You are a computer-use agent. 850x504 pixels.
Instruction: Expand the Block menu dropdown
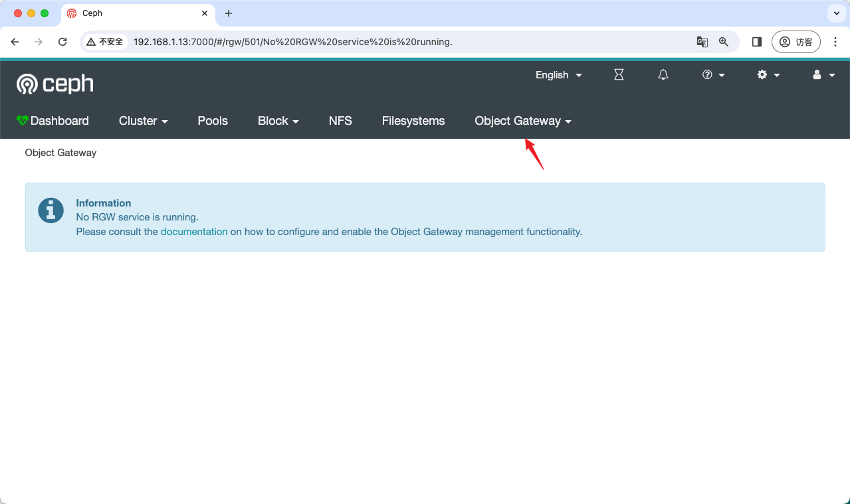[x=278, y=121]
